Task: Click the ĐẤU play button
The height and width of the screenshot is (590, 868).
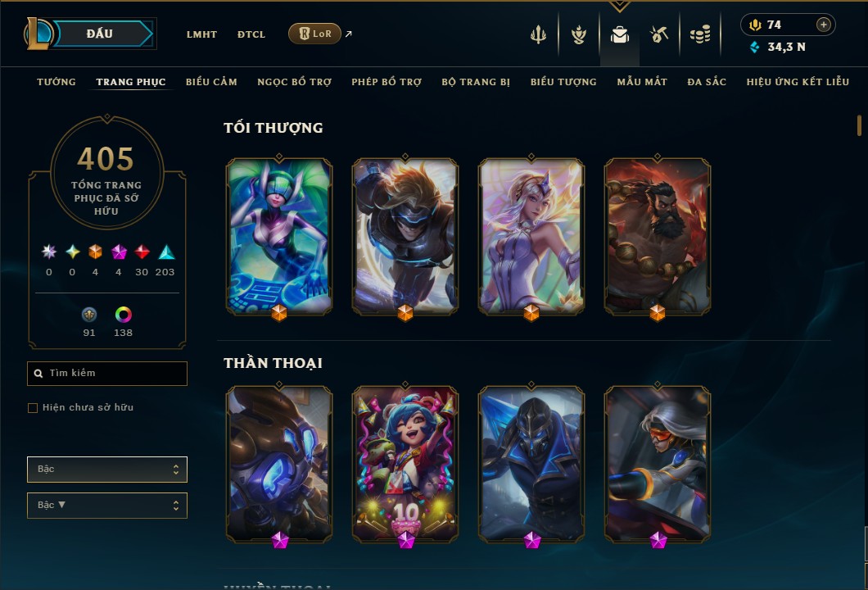Action: (x=100, y=34)
